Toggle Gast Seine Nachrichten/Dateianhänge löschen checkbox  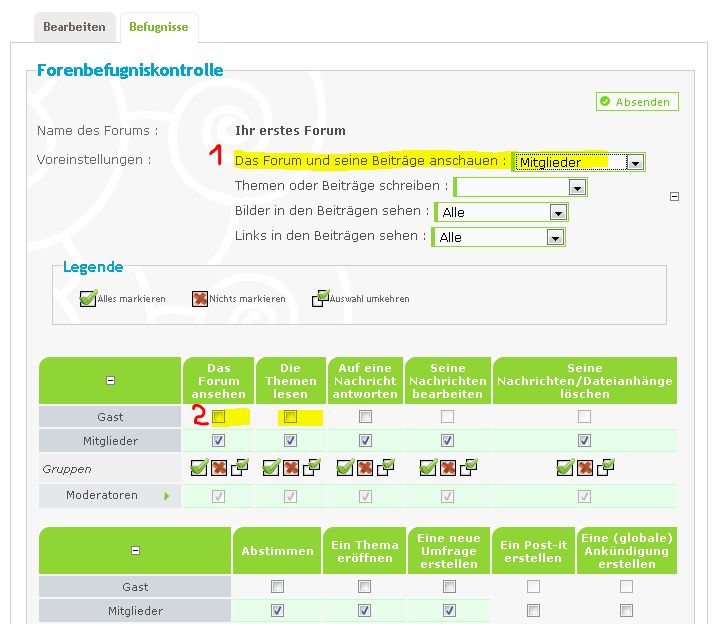tap(585, 416)
